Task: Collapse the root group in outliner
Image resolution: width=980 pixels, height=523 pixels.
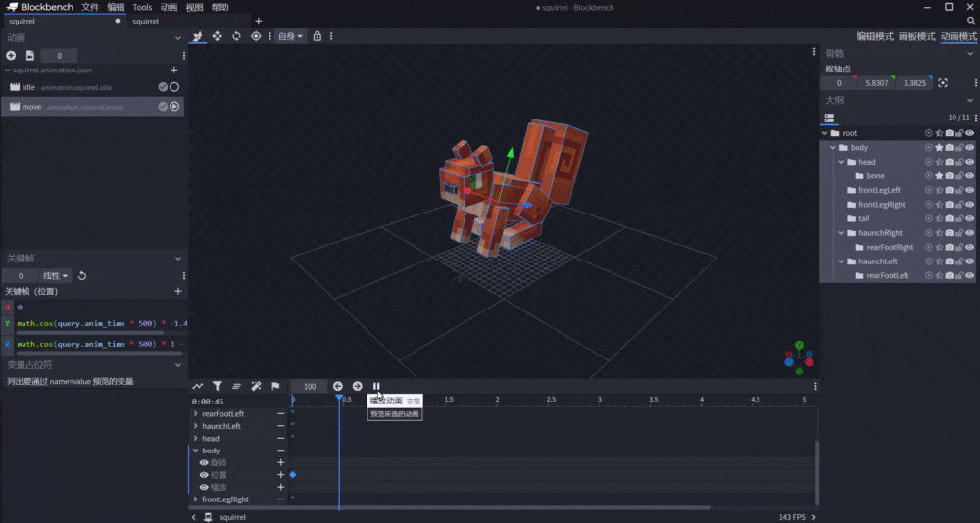Action: (x=824, y=133)
